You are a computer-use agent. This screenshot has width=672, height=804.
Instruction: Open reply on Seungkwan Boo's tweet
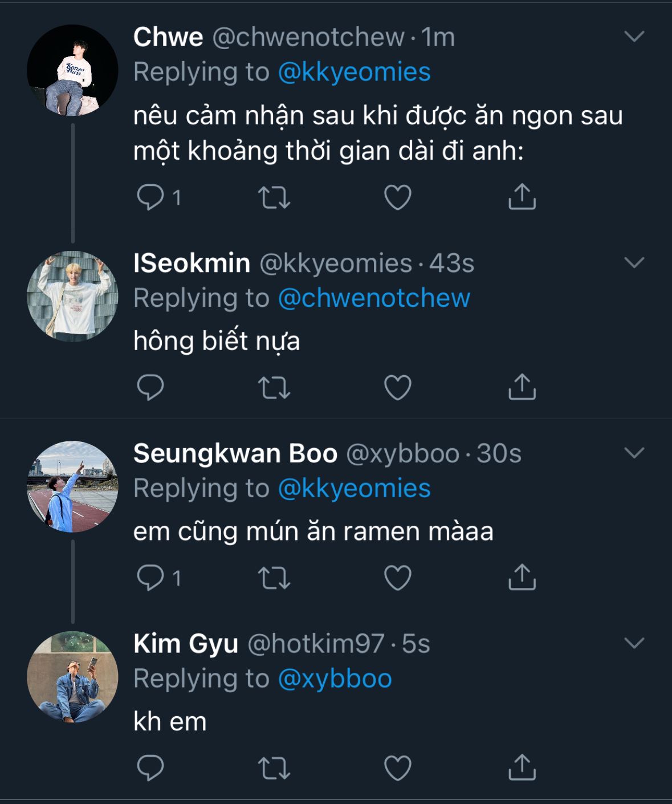[150, 578]
